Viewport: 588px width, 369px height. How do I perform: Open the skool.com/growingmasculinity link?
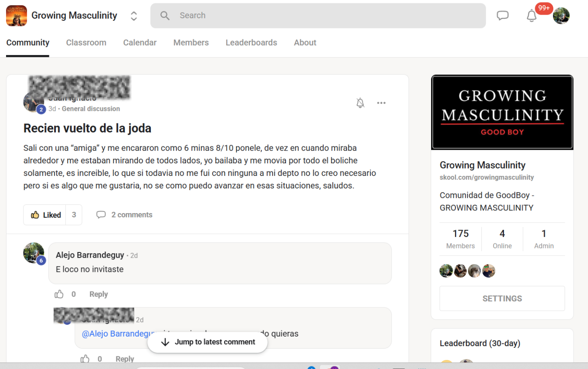click(x=487, y=178)
